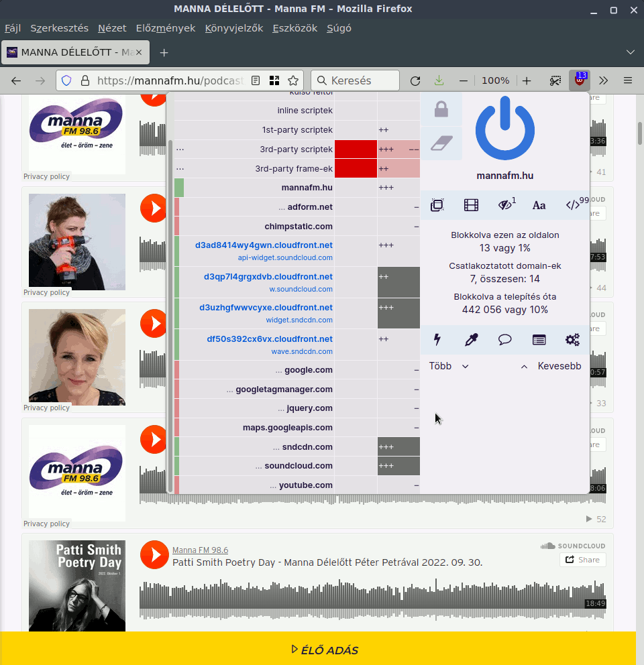
Task: Click the QR grid icon in address bar
Action: [274, 80]
